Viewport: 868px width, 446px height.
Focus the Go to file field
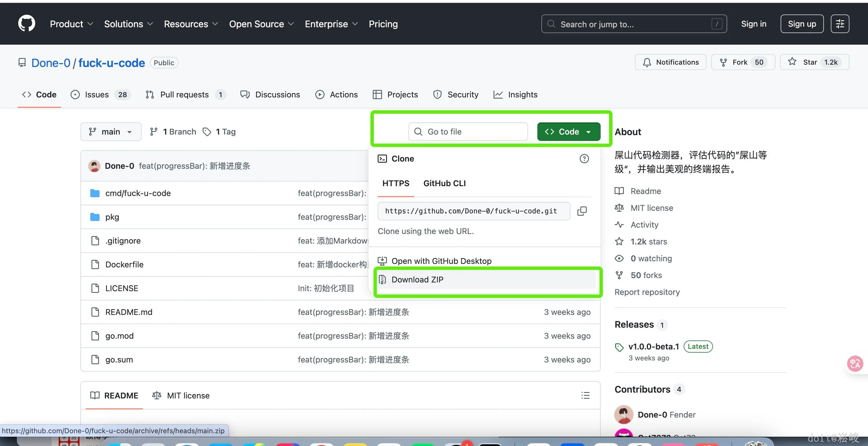click(468, 132)
